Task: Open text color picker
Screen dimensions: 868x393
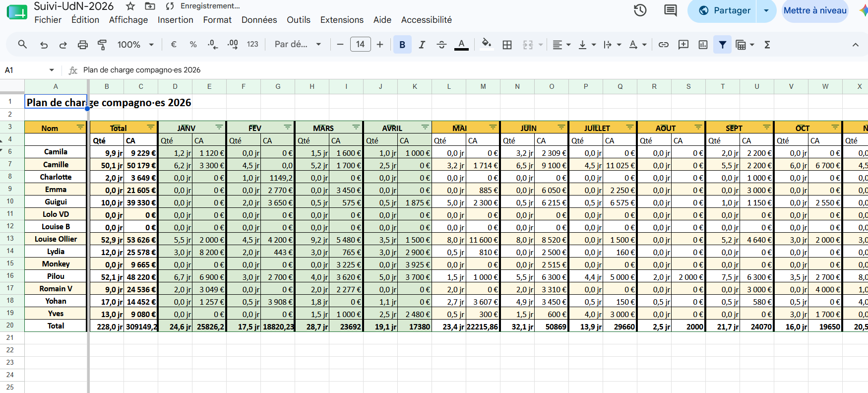Action: (461, 45)
